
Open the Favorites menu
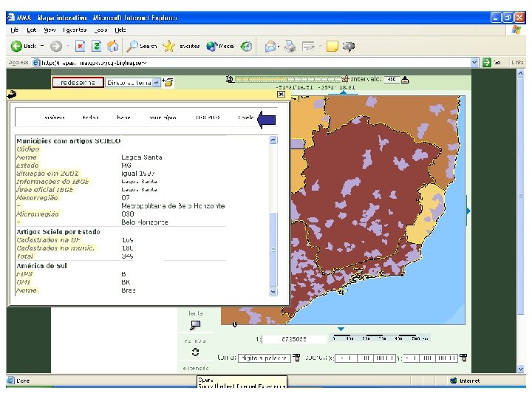pyautogui.click(x=75, y=30)
